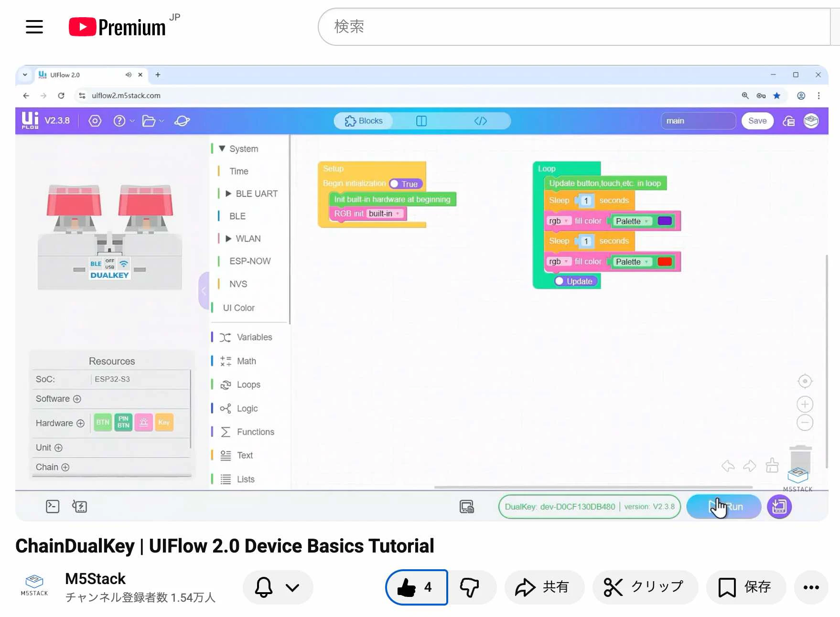This screenshot has height=617, width=840.
Task: Open rgb dropdown on purple fill color block
Action: tap(558, 221)
